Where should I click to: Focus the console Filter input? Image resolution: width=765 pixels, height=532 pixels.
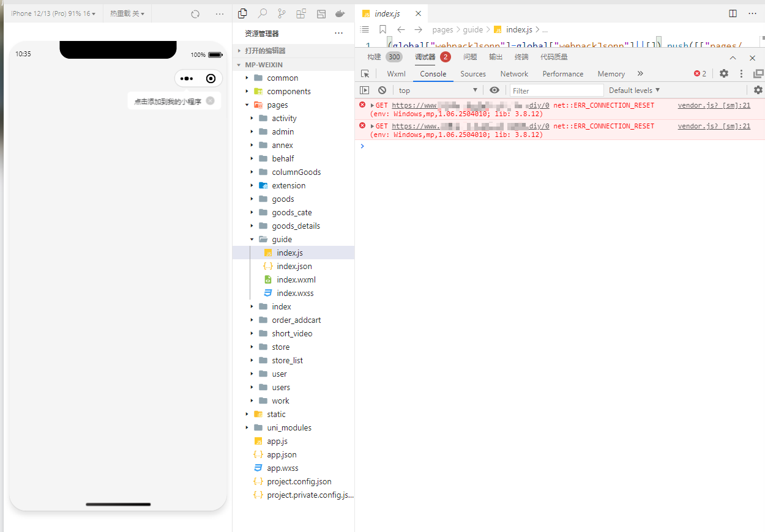[556, 91]
